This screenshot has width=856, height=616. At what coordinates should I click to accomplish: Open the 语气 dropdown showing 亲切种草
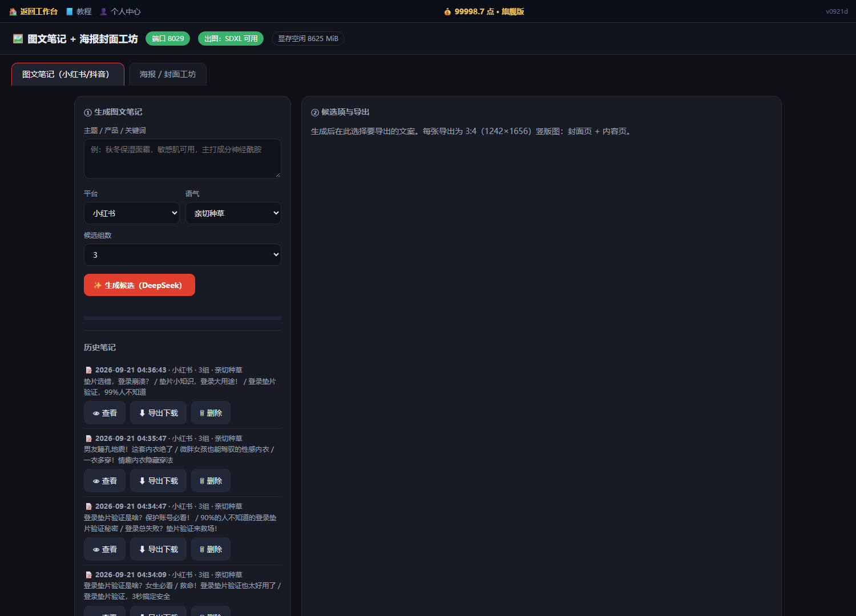click(233, 213)
